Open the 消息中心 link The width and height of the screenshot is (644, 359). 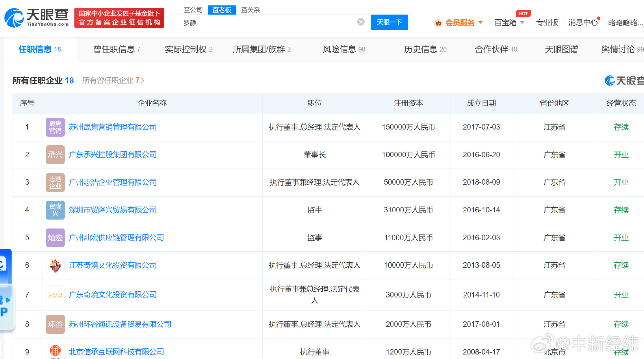[x=583, y=23]
